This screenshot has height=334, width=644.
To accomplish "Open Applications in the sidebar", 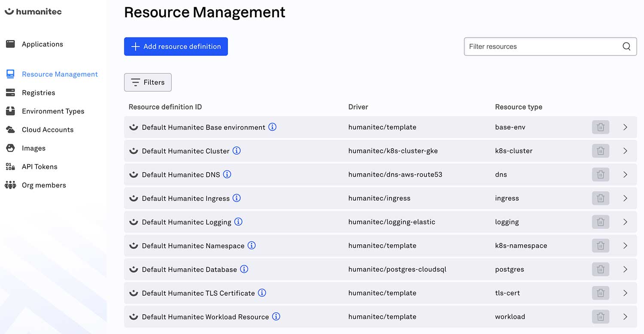I will [43, 44].
